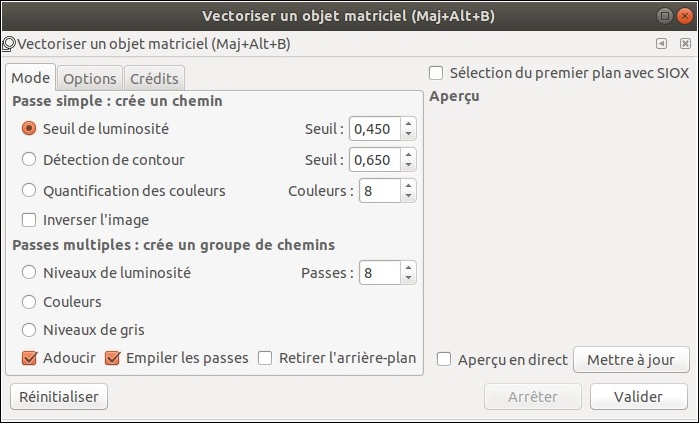Focus the luminosity Seuil 0,450 field

[x=375, y=129]
